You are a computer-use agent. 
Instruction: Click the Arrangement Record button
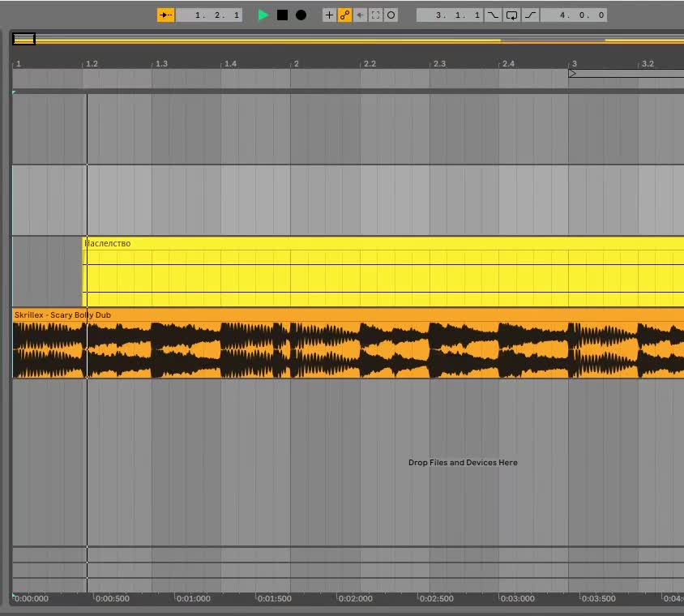click(301, 15)
